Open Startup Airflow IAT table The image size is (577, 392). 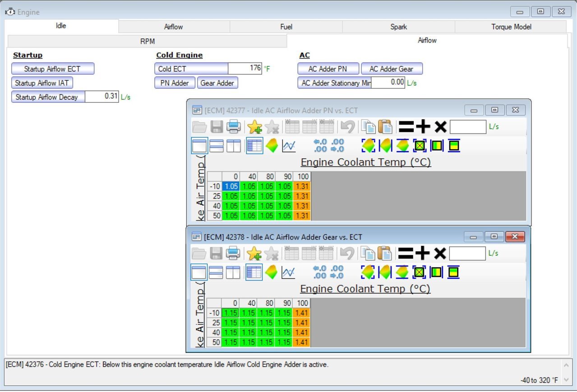click(x=42, y=83)
